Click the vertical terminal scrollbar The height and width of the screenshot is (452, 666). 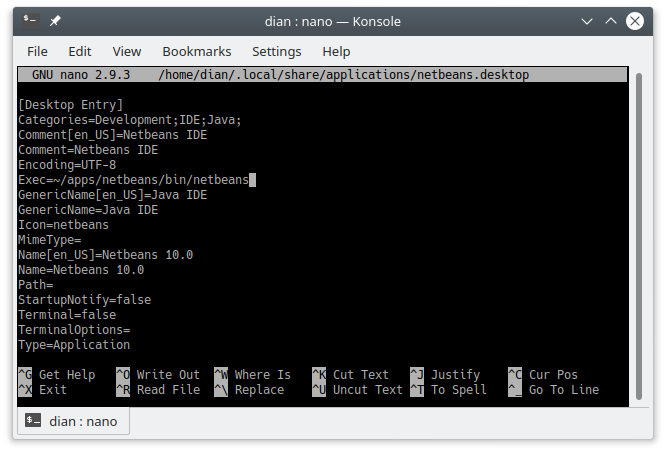click(x=638, y=236)
